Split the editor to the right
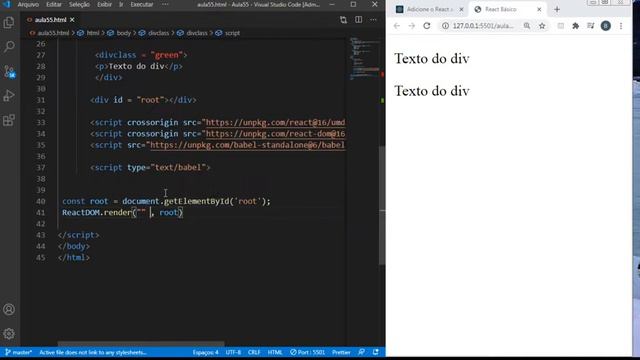This screenshot has width=640, height=360. click(358, 20)
